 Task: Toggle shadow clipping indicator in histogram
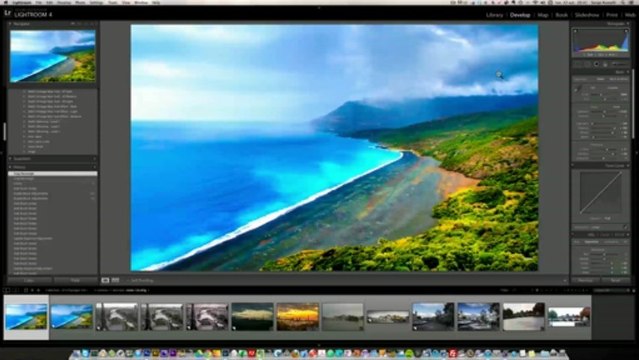click(x=575, y=31)
